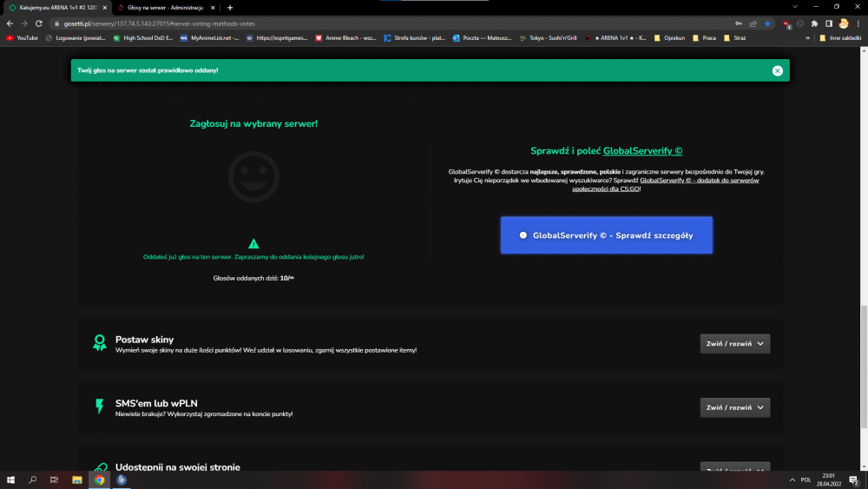Image resolution: width=868 pixels, height=489 pixels.
Task: Go back to previous page
Action: tap(10, 23)
